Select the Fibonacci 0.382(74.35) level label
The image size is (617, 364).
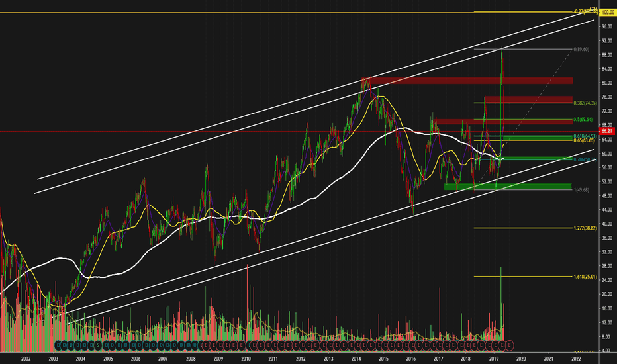585,103
